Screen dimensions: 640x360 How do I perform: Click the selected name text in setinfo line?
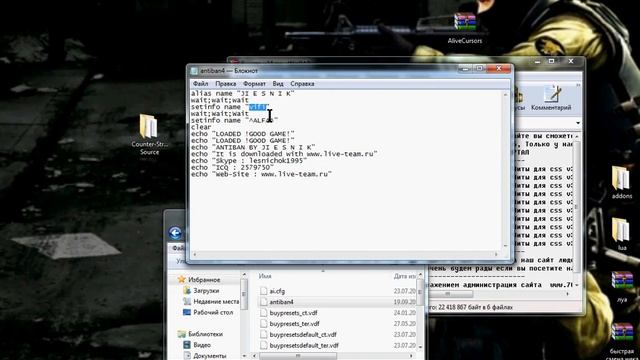click(x=258, y=107)
